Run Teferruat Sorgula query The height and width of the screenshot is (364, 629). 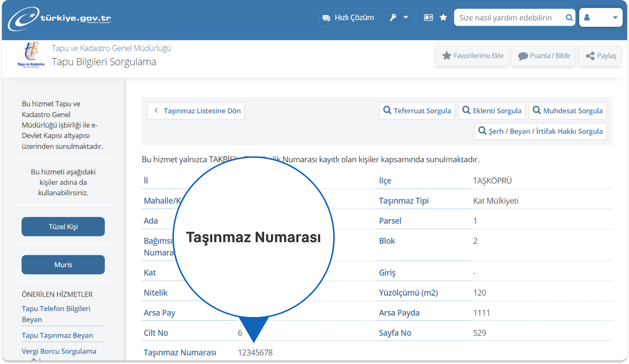(x=417, y=111)
